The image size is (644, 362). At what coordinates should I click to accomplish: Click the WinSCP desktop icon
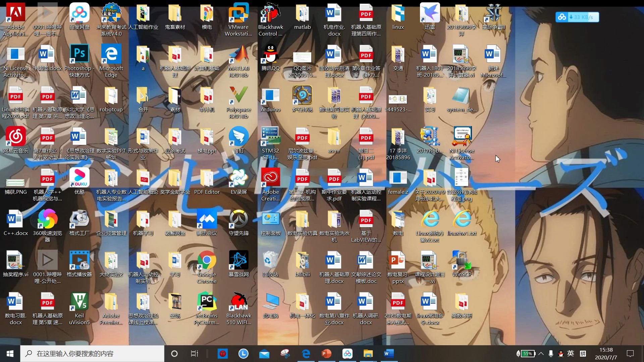(462, 260)
